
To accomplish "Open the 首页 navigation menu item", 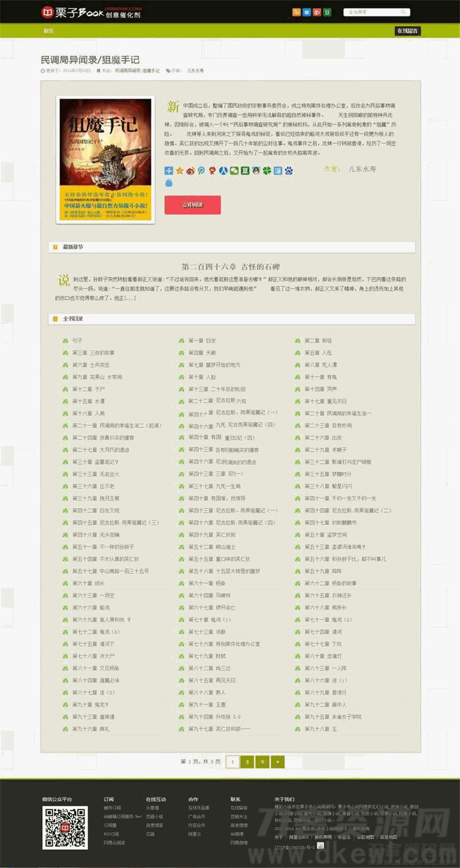I will click(49, 31).
